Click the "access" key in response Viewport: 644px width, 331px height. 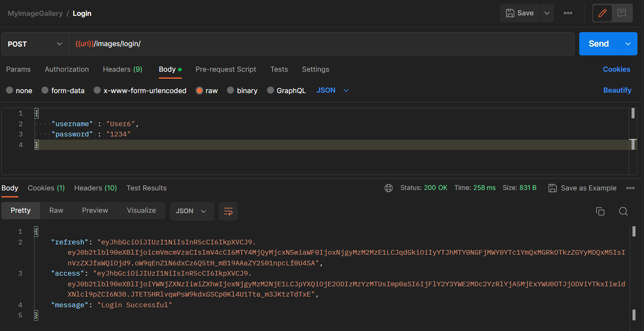68,273
